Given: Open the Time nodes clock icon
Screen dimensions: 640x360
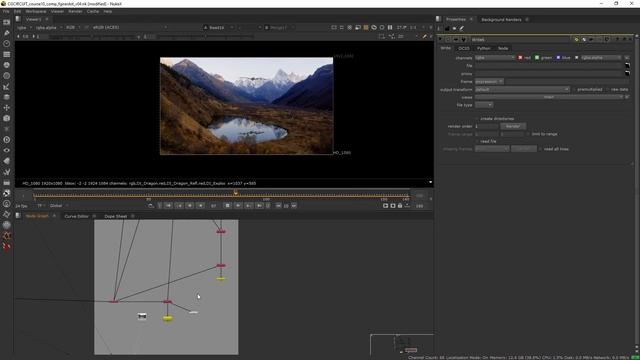Looking at the screenshot, I should 7,43.
